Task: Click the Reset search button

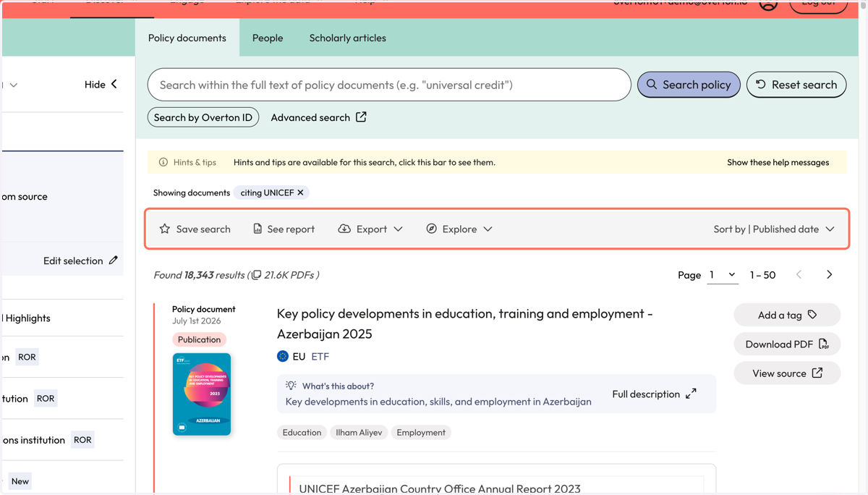Action: coord(796,85)
